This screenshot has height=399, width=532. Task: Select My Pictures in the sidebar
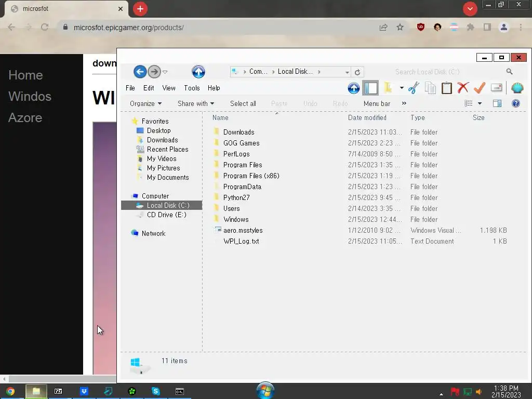click(x=164, y=168)
